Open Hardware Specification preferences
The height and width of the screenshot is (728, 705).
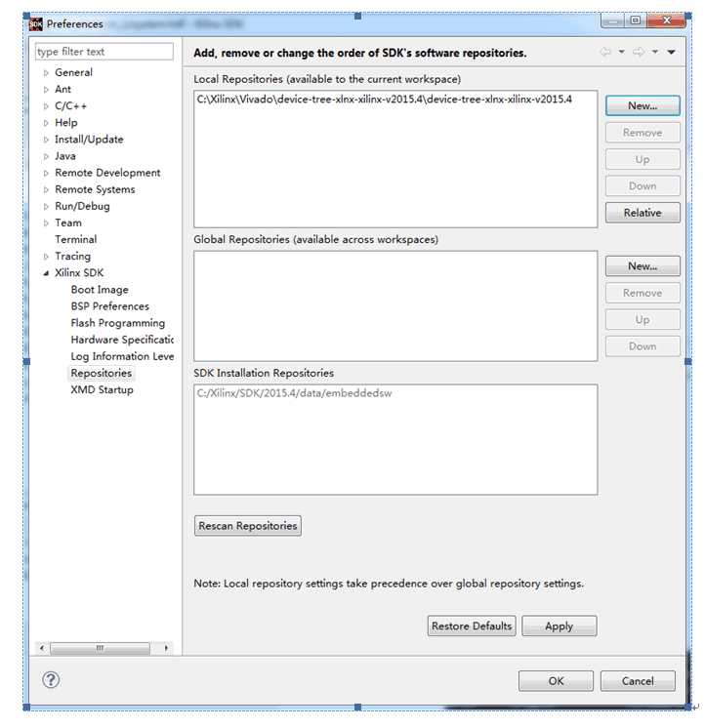coord(122,340)
